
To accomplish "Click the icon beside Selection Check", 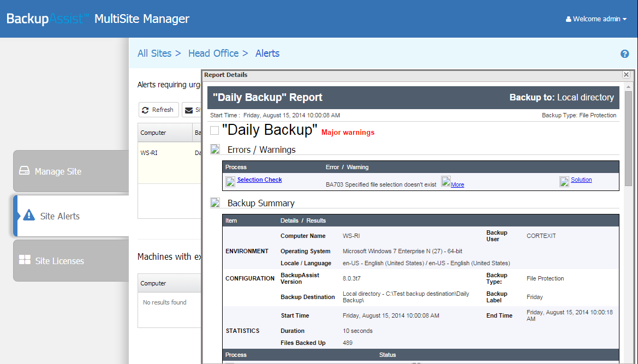I will coord(230,181).
